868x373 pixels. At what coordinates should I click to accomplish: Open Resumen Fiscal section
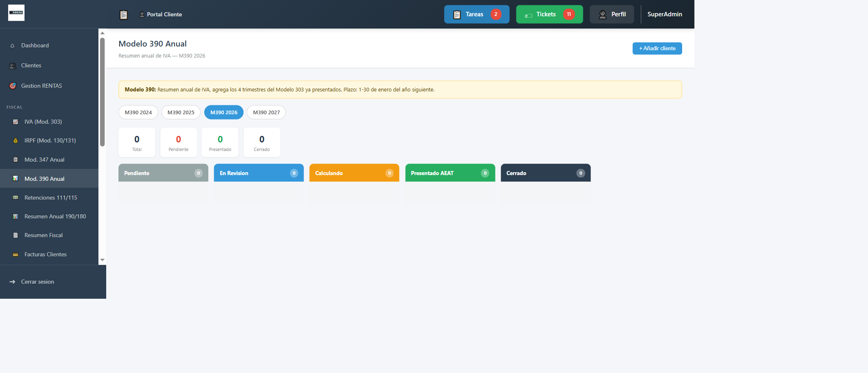(x=49, y=235)
